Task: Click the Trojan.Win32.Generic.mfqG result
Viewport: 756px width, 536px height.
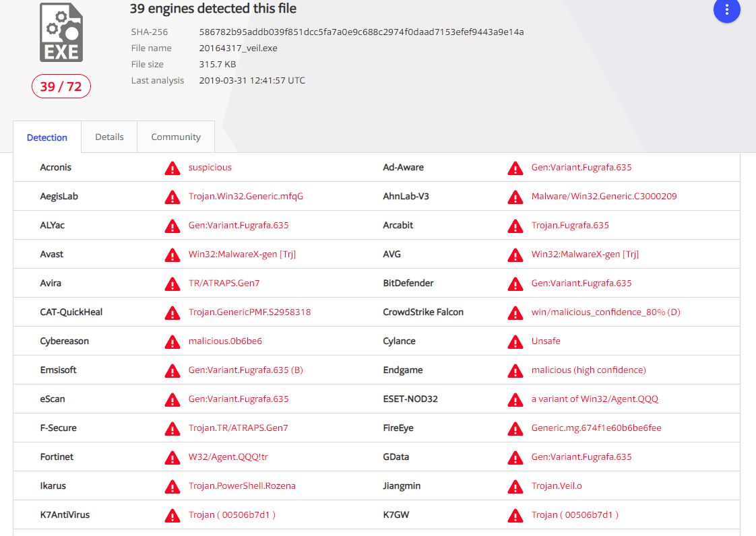Action: pos(246,196)
